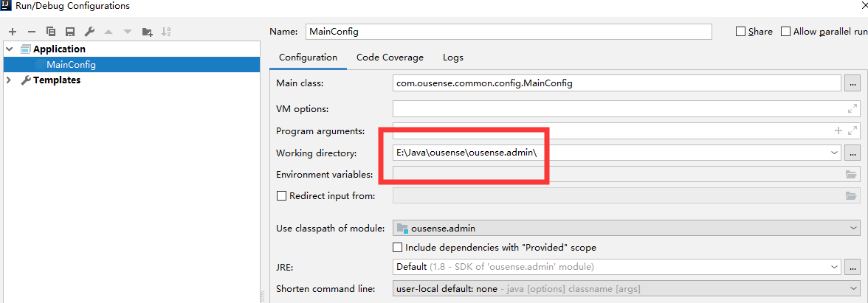Click into the Name text field
The height and width of the screenshot is (303, 868).
tap(508, 32)
